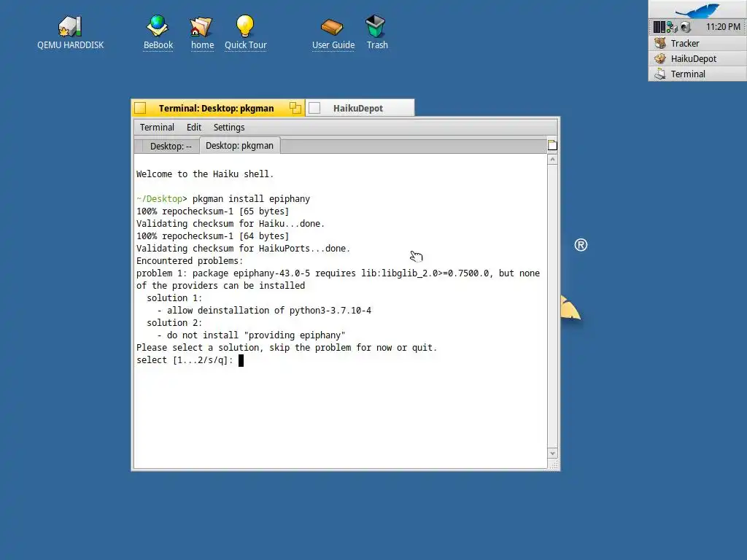The height and width of the screenshot is (560, 747).
Task: Click "Welcome to the Haiku shell." text
Action: [x=205, y=174]
